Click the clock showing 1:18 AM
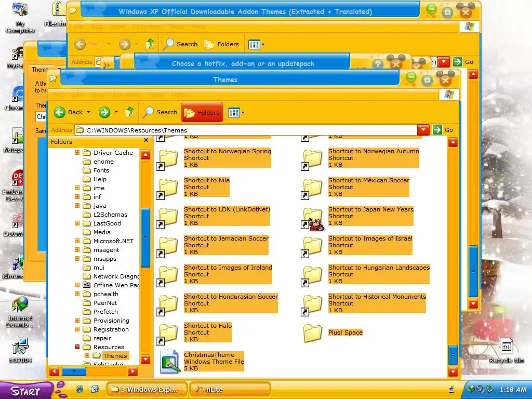 coord(513,390)
